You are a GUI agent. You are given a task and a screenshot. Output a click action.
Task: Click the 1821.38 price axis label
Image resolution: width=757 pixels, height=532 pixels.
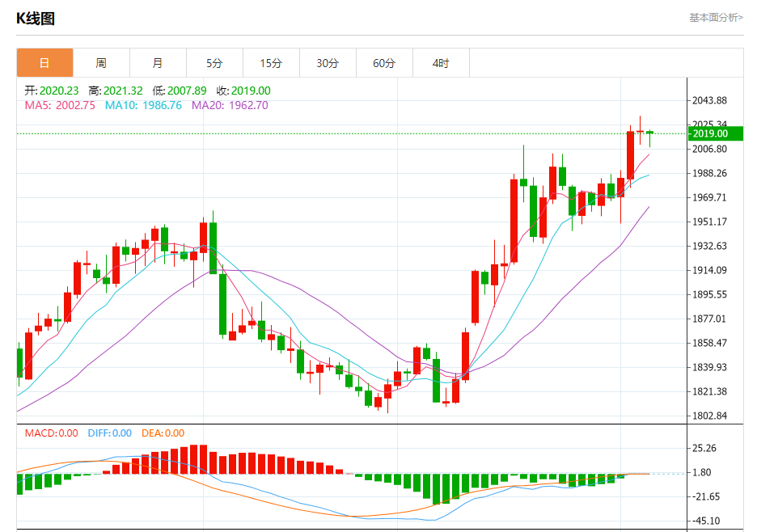click(709, 391)
